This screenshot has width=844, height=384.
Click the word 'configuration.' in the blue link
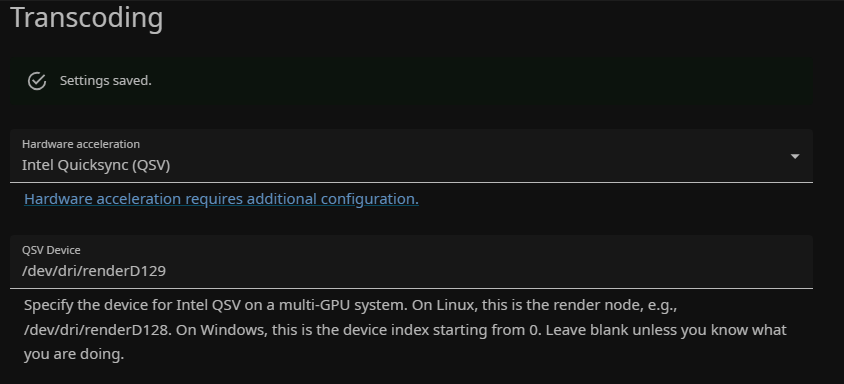[370, 199]
